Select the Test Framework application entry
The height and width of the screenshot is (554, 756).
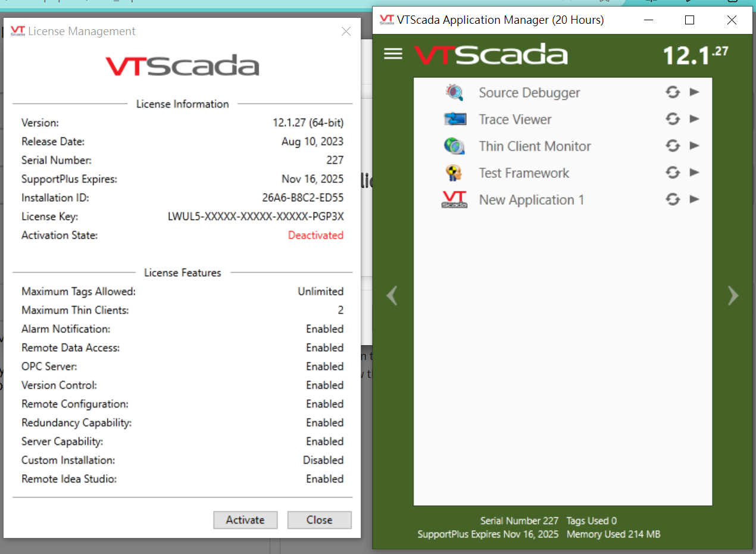pyautogui.click(x=563, y=173)
